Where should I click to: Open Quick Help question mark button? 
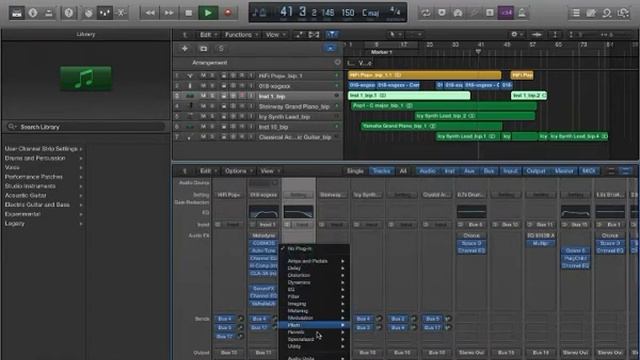[69, 13]
